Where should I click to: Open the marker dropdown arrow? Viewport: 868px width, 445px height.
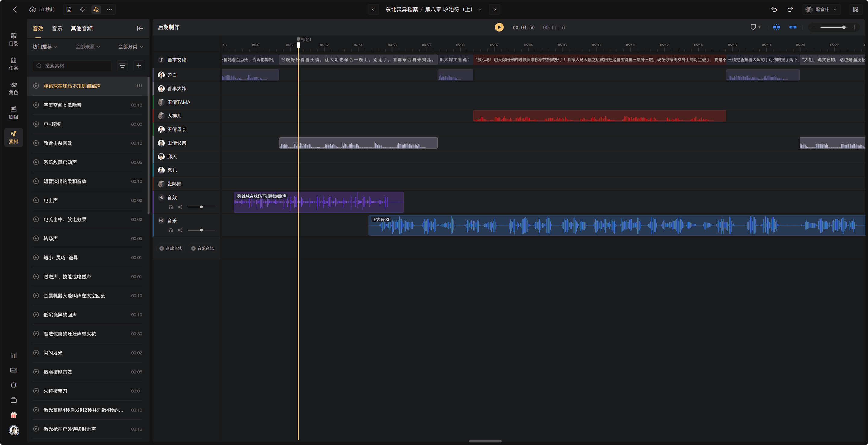pos(759,28)
